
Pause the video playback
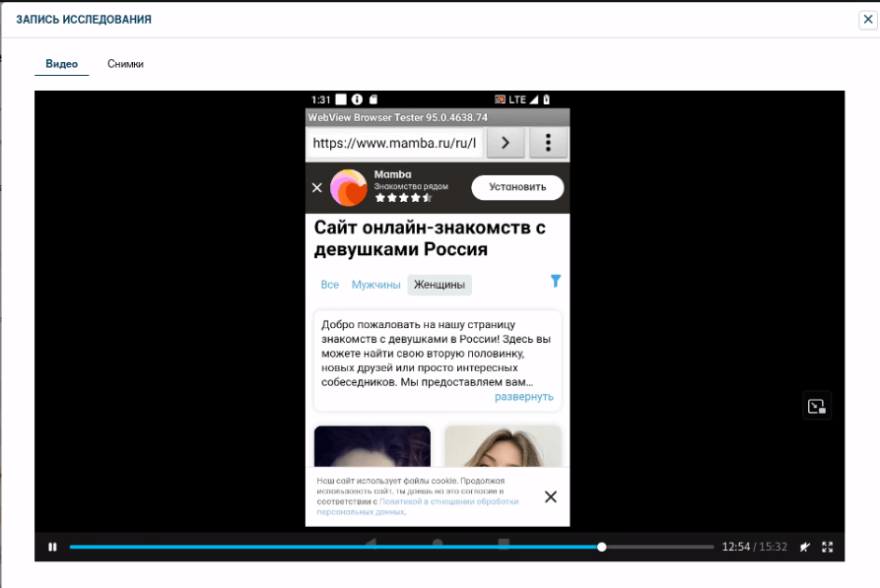pyautogui.click(x=52, y=547)
